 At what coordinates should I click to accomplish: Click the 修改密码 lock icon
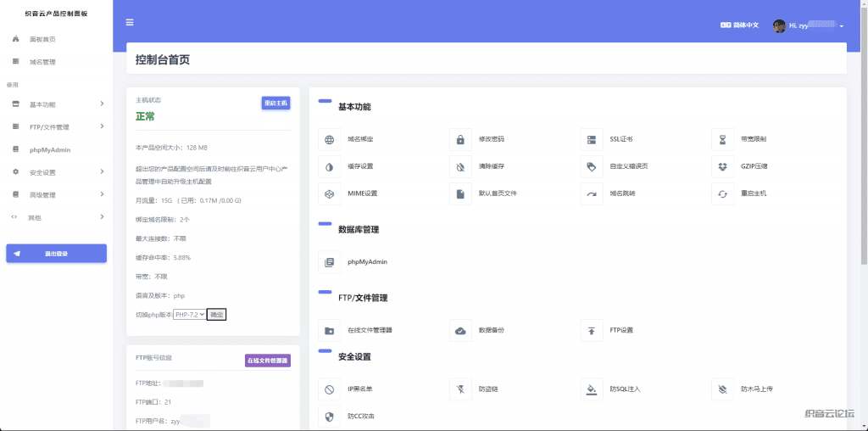tap(460, 139)
